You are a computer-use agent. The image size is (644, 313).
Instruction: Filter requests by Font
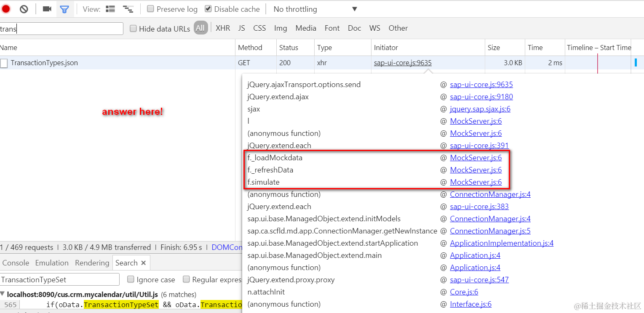tap(332, 28)
